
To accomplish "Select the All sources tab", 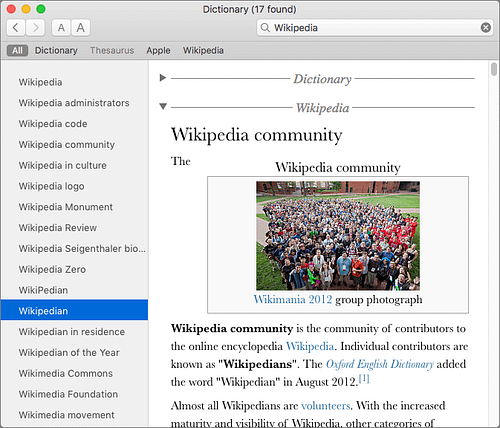I will click(x=17, y=51).
